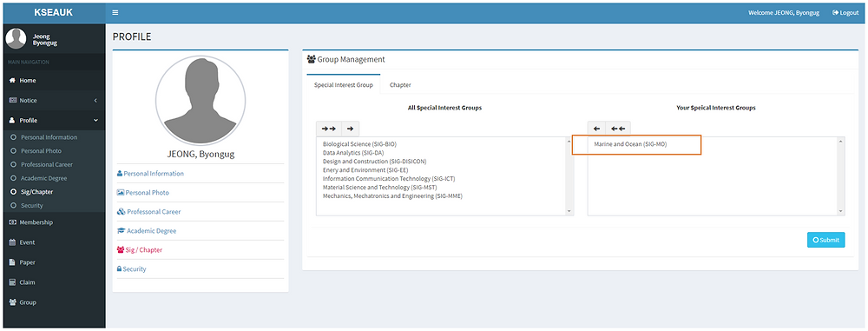Screen dimensions: 868x331
Task: Select Information Communication Technology (SIG-ICT)
Action: point(389,178)
